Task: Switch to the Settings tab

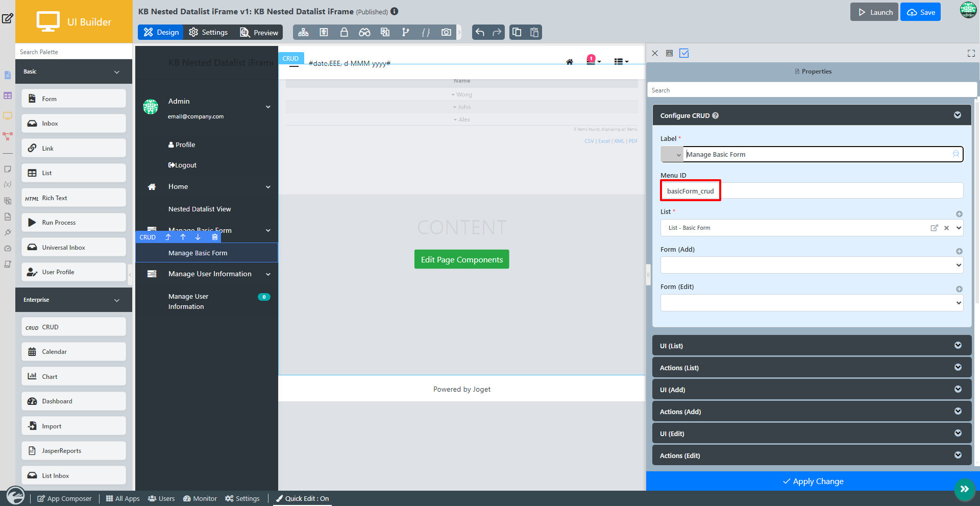Action: [x=208, y=32]
